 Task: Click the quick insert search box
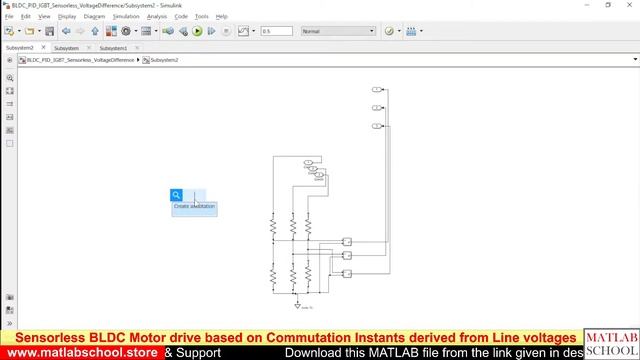pos(194,195)
